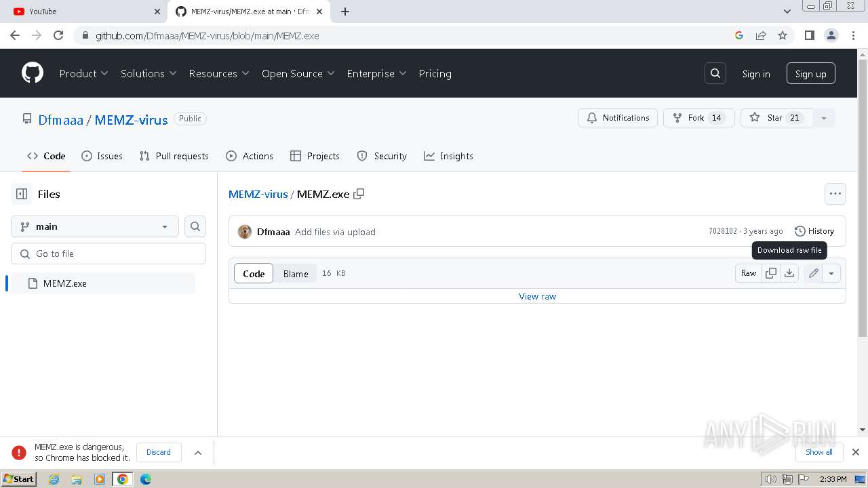This screenshot has width=868, height=488.
Task: Expand Enterprise menu
Action: (376, 73)
